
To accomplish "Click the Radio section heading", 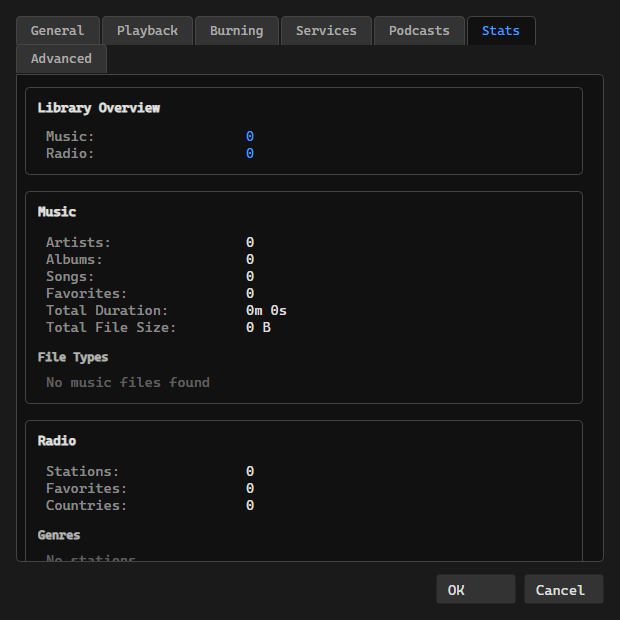I will coord(57,440).
